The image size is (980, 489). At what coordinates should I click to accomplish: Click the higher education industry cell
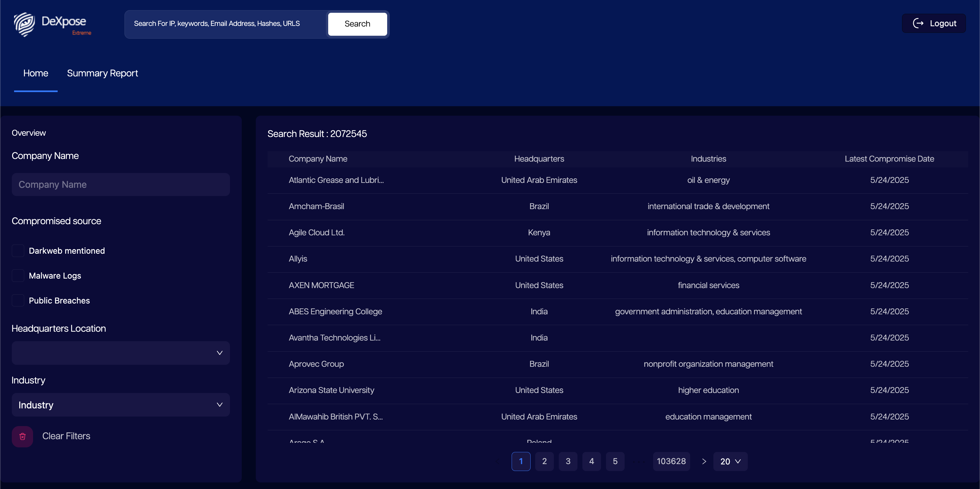(708, 390)
